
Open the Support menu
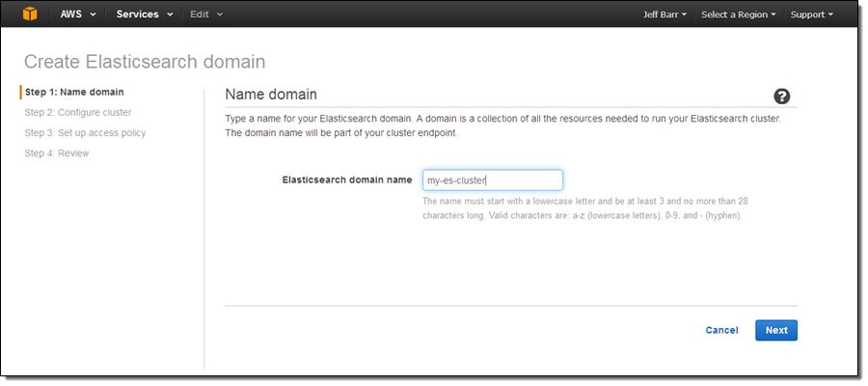pos(811,14)
